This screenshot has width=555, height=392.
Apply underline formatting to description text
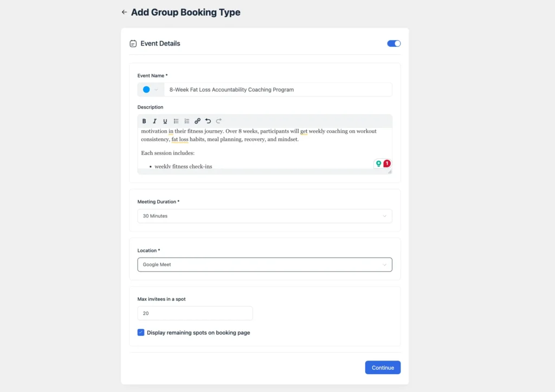pos(165,121)
